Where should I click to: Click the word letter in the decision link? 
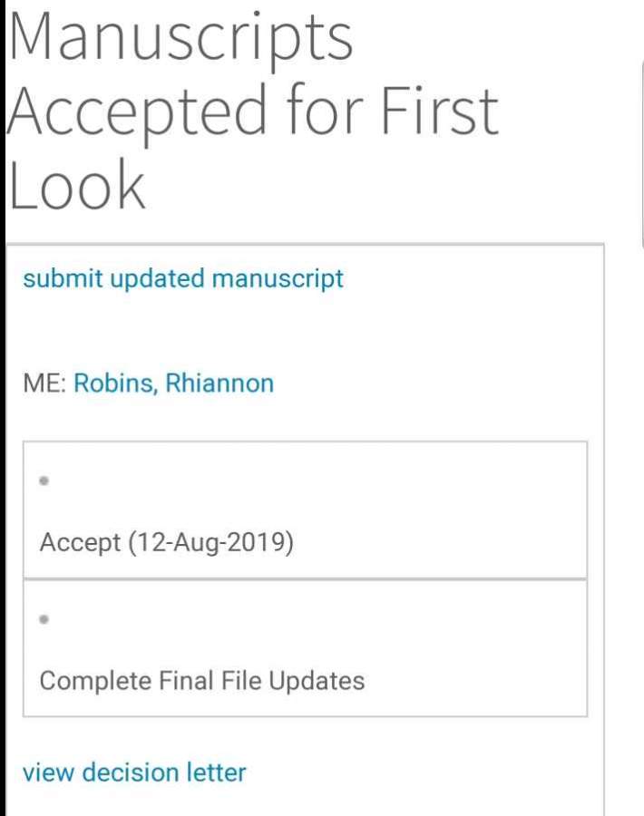(216, 772)
